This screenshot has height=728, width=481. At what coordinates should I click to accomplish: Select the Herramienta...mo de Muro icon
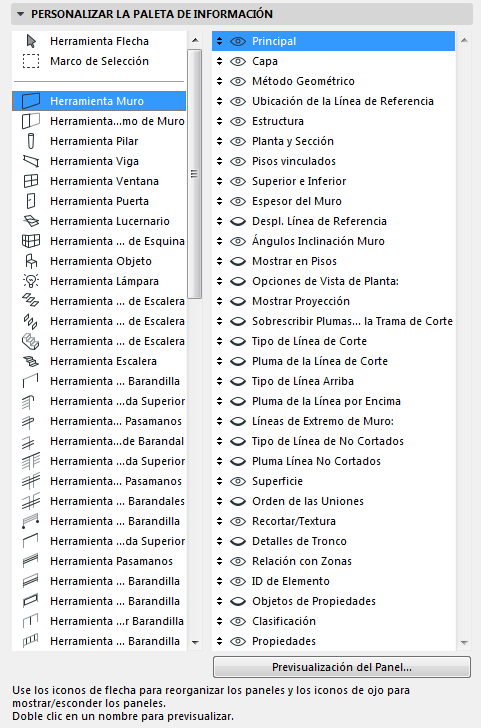(x=31, y=121)
